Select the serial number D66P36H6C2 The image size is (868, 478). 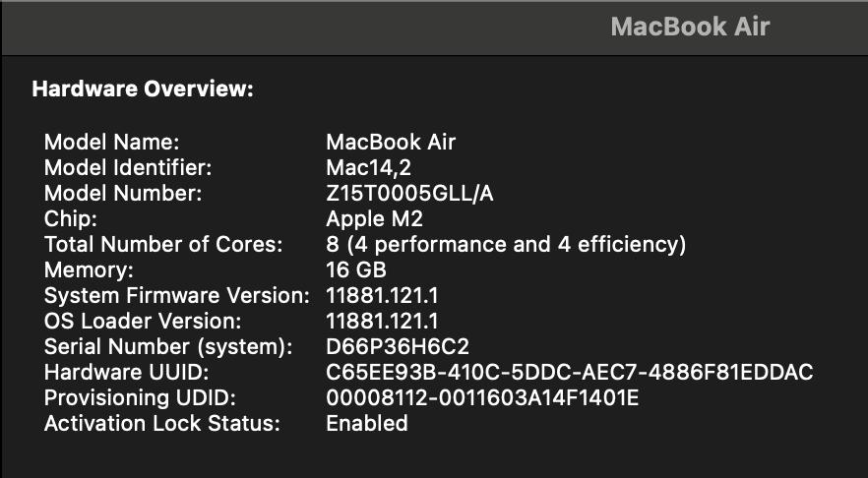click(x=398, y=347)
